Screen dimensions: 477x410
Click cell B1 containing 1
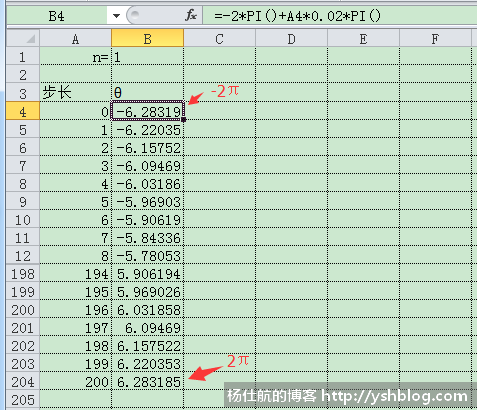(148, 56)
